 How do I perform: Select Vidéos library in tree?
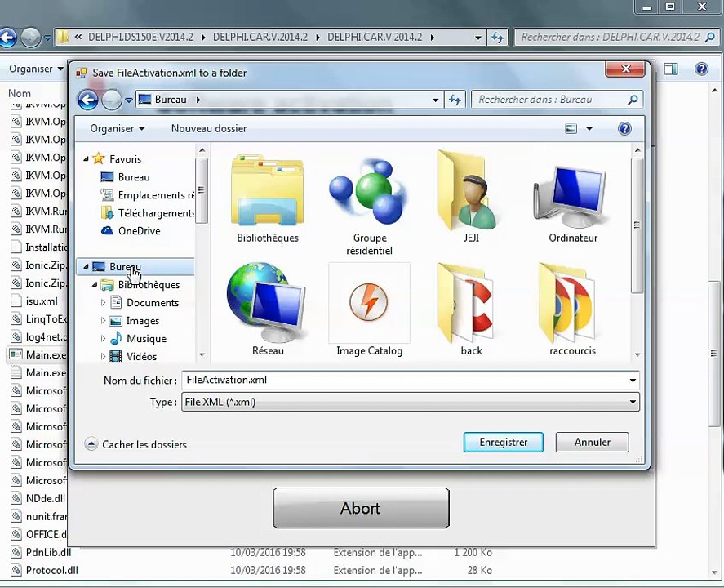133,357
